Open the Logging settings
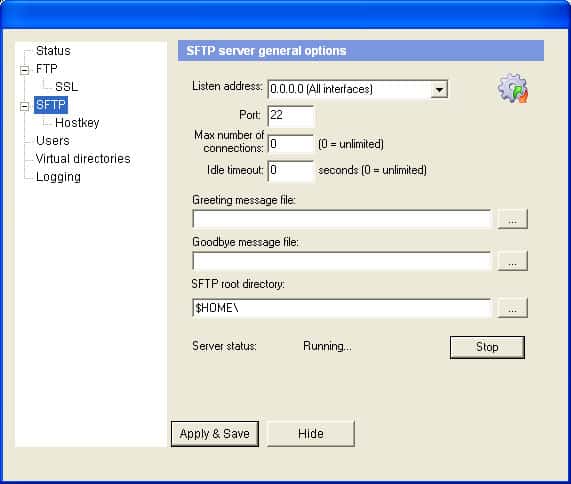 click(x=58, y=177)
